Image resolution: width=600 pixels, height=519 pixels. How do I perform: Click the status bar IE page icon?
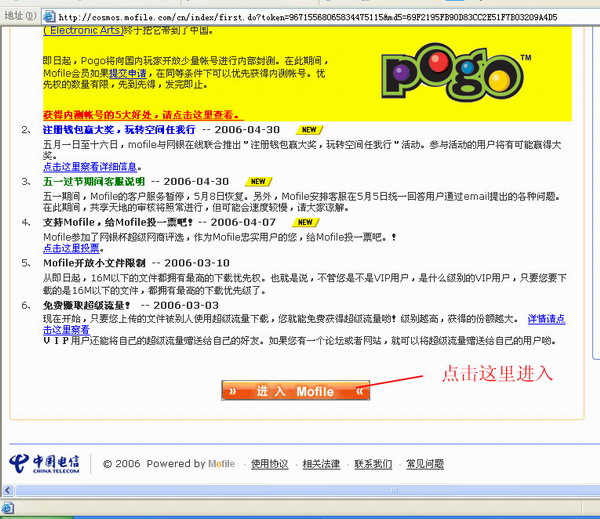coord(8,508)
